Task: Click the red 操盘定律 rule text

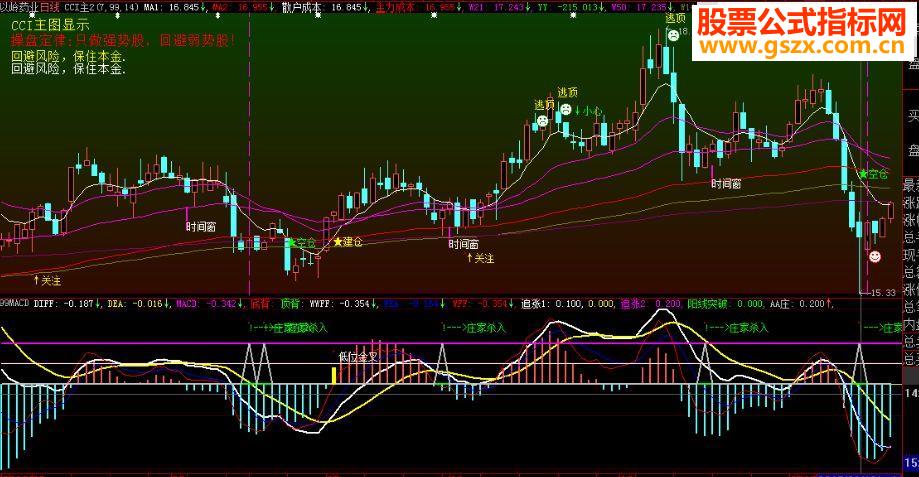Action: 123,40
